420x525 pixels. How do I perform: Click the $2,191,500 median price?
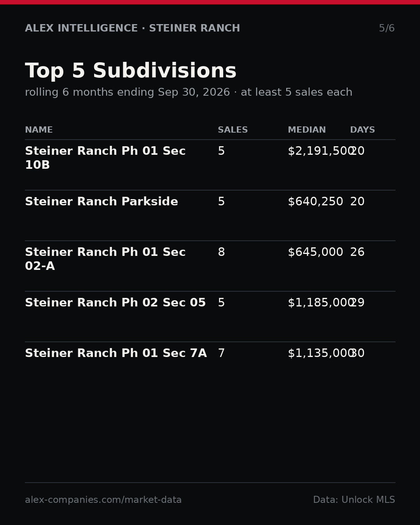point(321,152)
